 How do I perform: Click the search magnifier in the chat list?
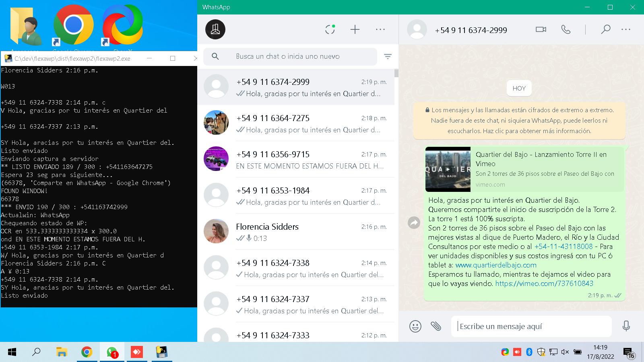click(215, 56)
